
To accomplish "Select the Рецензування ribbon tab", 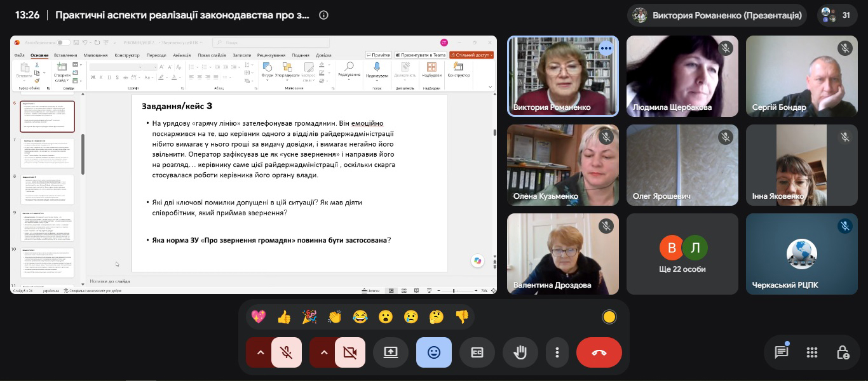I will pos(271,55).
